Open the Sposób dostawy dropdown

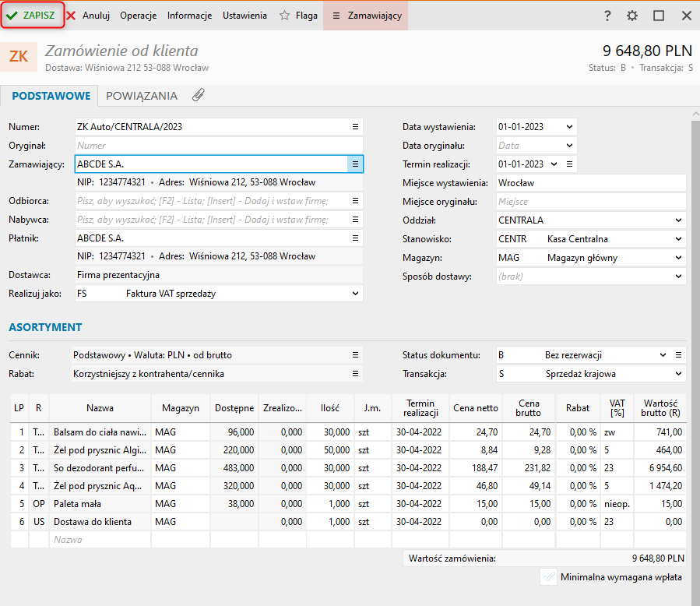click(678, 277)
